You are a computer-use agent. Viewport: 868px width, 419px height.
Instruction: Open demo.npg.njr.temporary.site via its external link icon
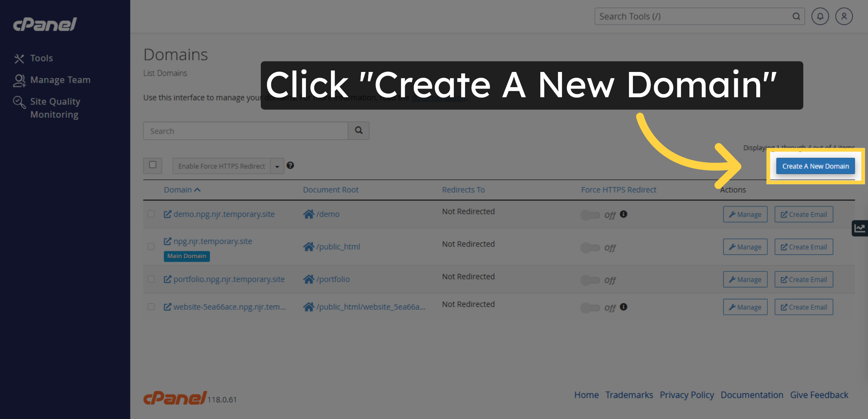[x=167, y=214]
